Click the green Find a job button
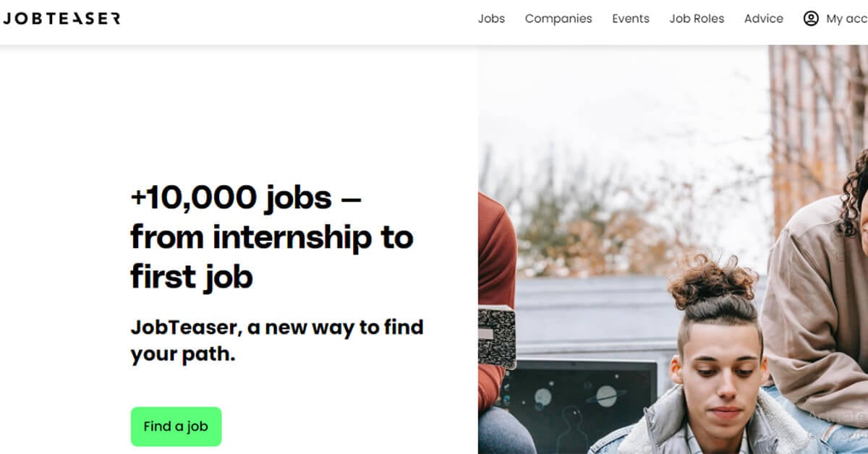The height and width of the screenshot is (454, 868). (x=176, y=427)
